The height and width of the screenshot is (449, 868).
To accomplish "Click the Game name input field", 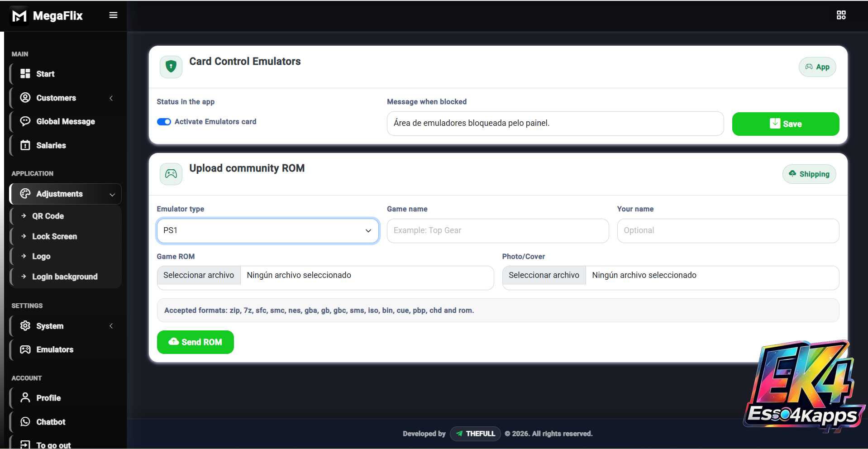I will 498,231.
